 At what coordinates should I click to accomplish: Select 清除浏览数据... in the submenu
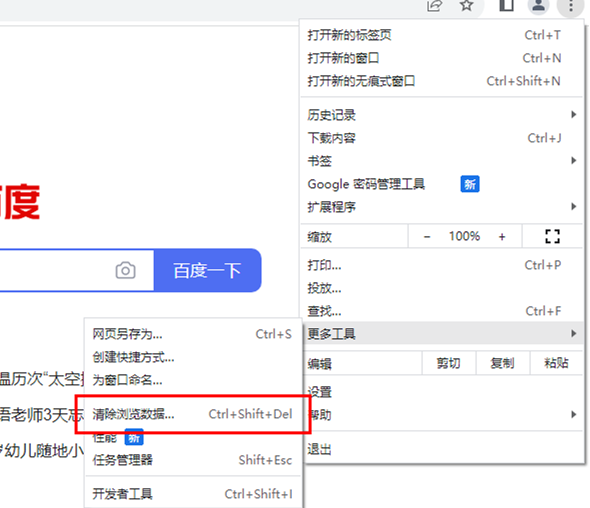click(193, 414)
